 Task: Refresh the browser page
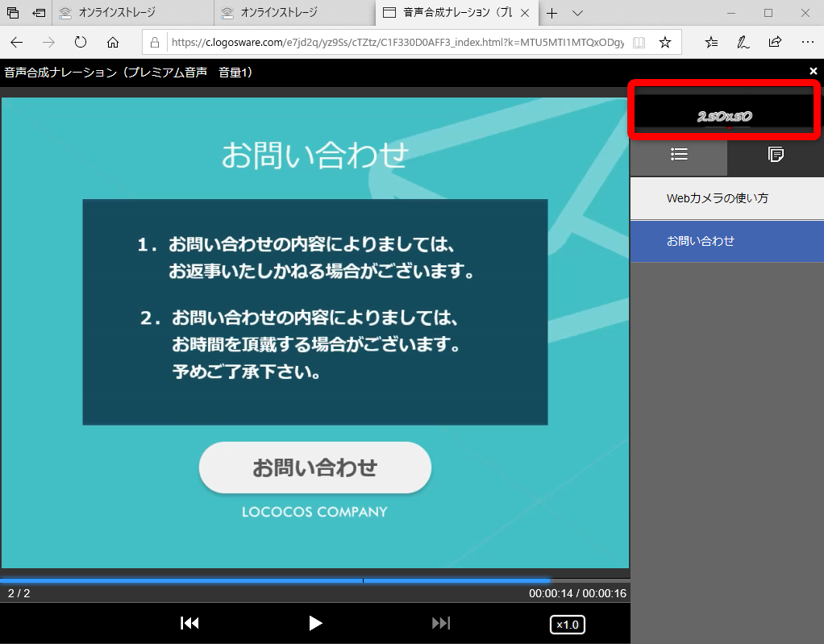(81, 43)
